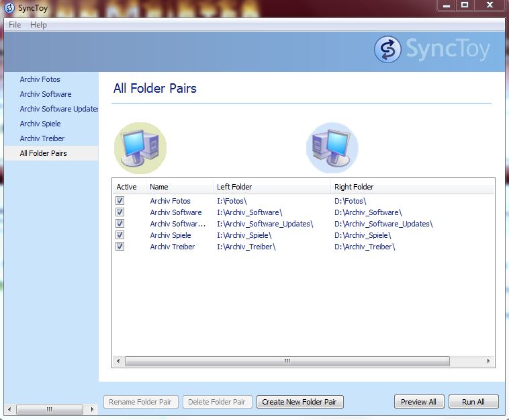This screenshot has width=509, height=420.
Task: Open Archiv Treiber in the sidebar
Action: pos(42,138)
